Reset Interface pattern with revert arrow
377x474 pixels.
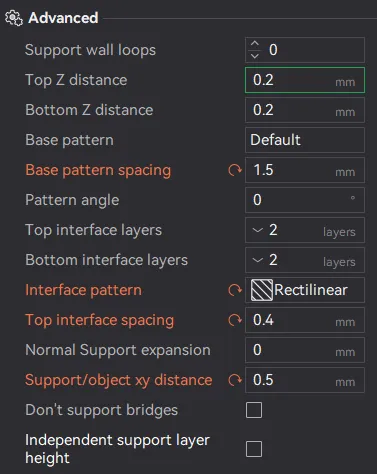pos(235,290)
